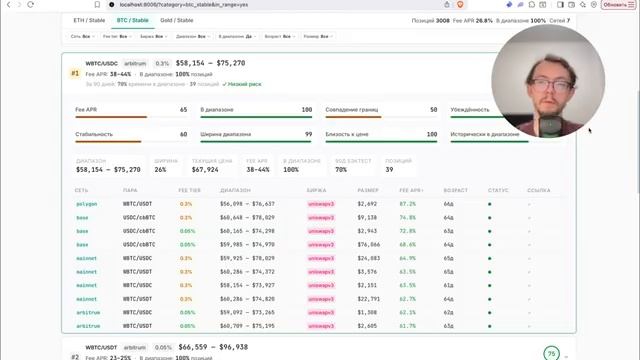Click the purple extension icon in toolbar

coord(520,5)
